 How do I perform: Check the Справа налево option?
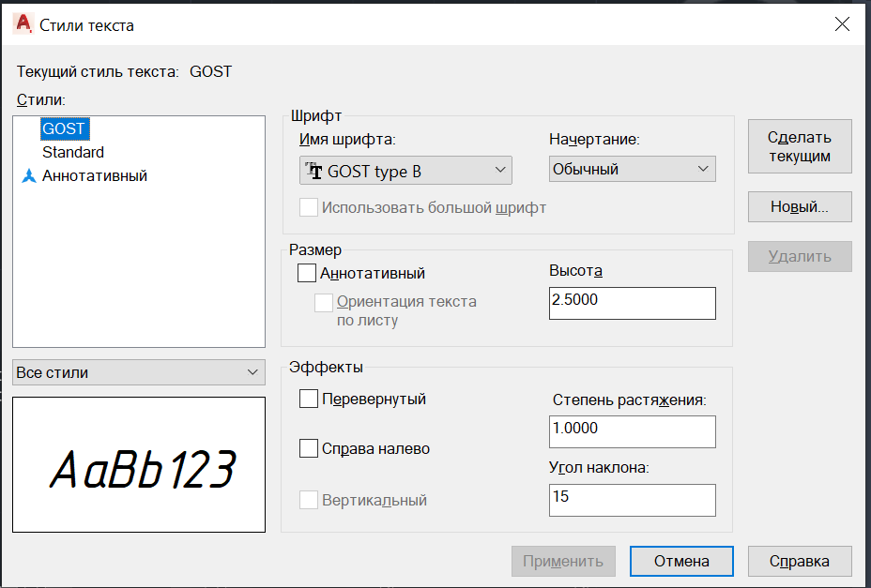pyautogui.click(x=309, y=448)
